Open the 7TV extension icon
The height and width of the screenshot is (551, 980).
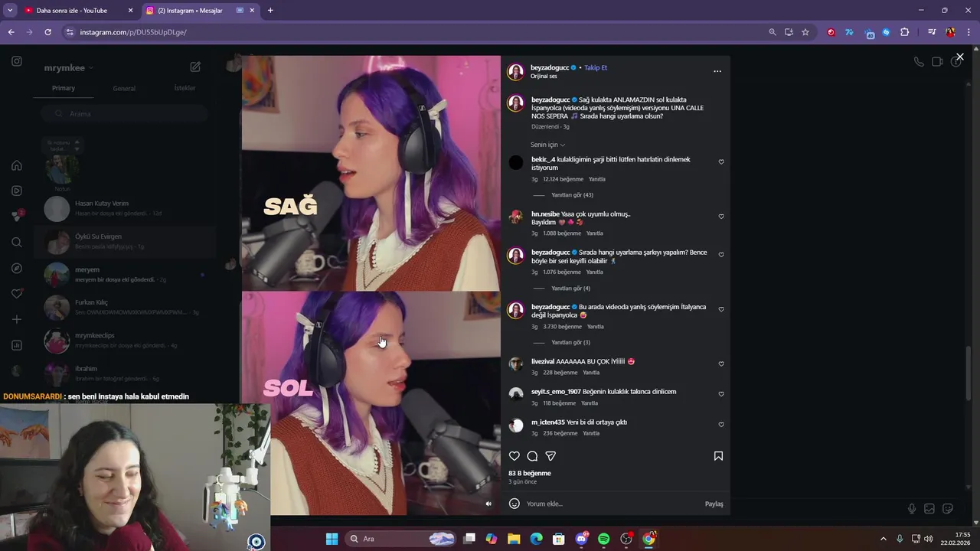coord(849,32)
